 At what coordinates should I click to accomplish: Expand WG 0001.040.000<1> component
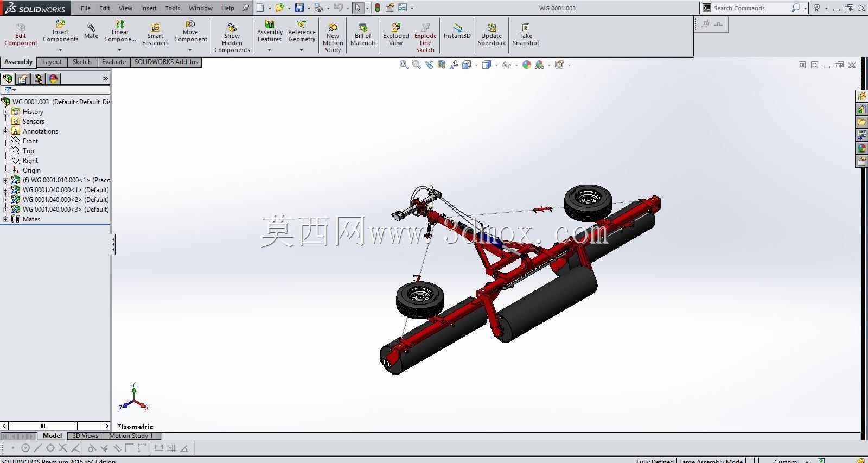pos(5,190)
